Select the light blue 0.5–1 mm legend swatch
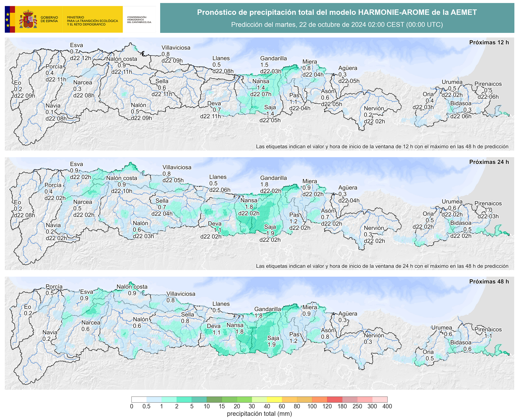The image size is (517, 420). coord(154,399)
